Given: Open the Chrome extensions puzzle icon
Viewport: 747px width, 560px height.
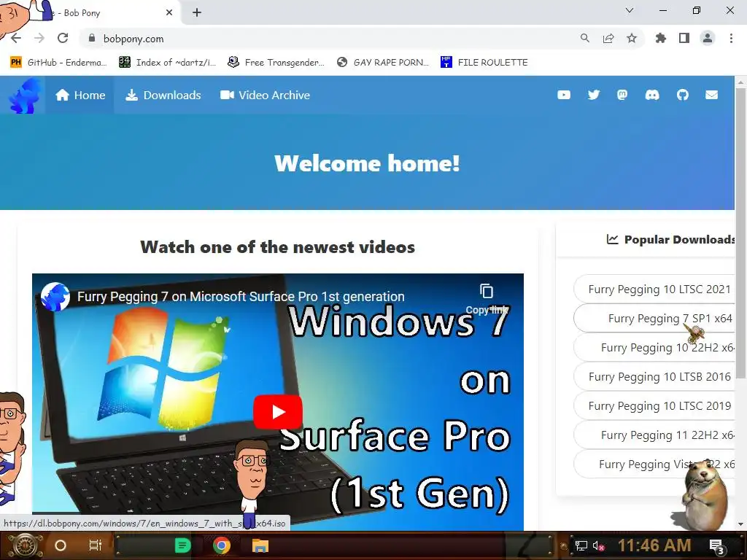Looking at the screenshot, I should click(661, 38).
